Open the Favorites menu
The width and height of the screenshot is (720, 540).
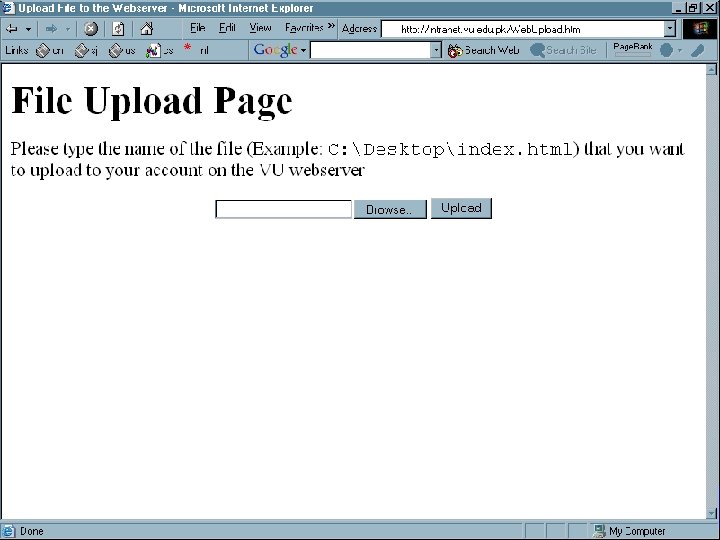coord(304,28)
